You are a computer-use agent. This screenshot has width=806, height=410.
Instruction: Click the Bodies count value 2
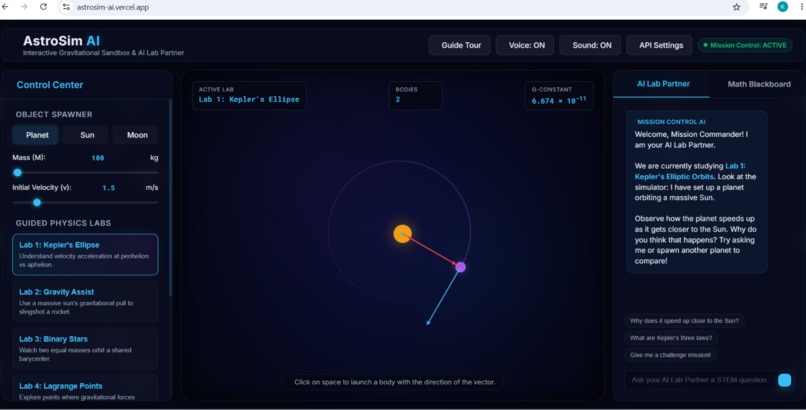pos(398,100)
